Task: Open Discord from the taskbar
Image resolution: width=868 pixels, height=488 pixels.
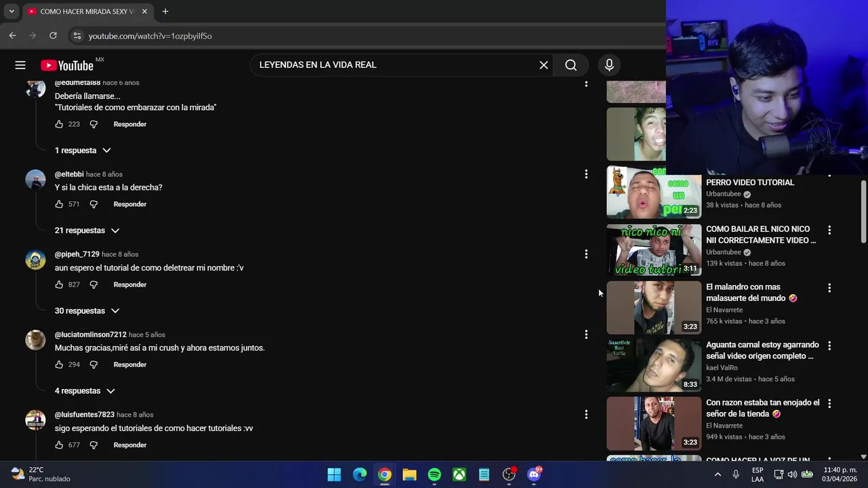Action: tap(534, 474)
